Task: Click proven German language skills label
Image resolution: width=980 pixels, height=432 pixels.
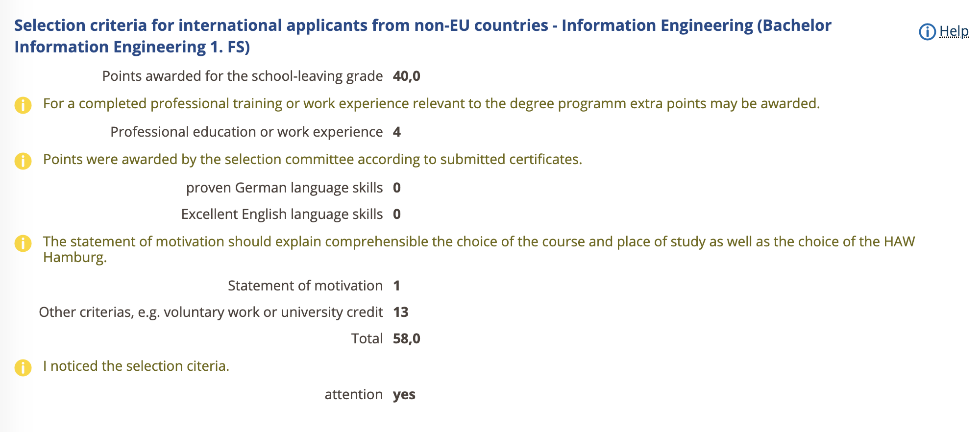Action: click(x=285, y=188)
